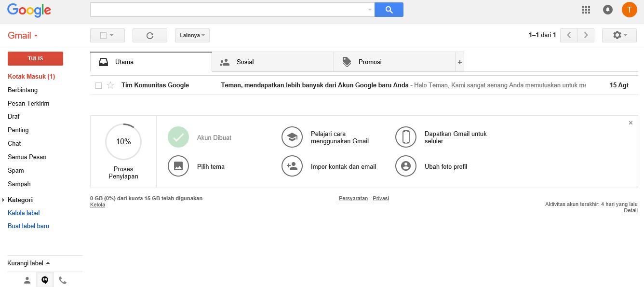This screenshot has width=644, height=287.
Task: Switch to the Sosial tab
Action: (x=245, y=62)
